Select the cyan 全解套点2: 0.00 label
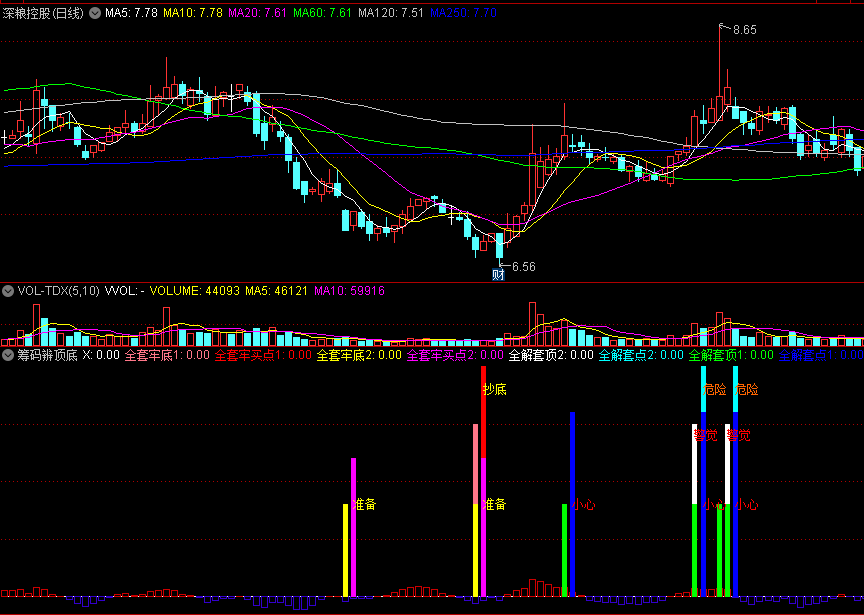Viewport: 864px width, 615px height. 641,355
